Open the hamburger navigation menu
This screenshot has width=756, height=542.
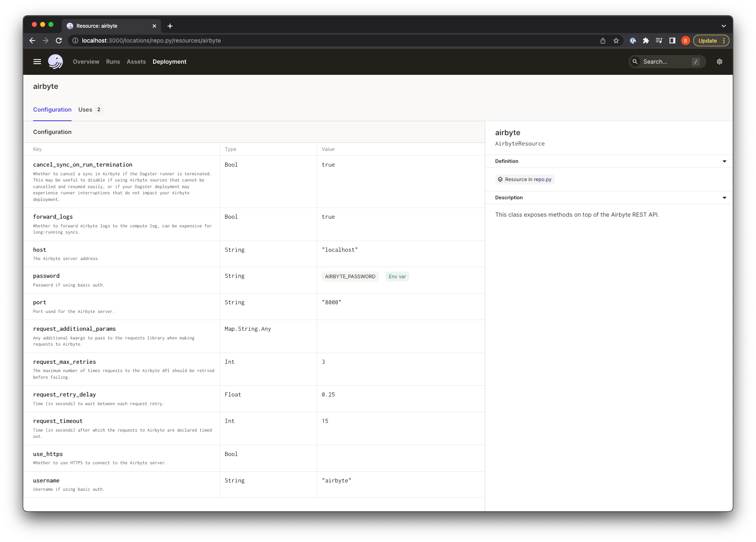tap(37, 62)
